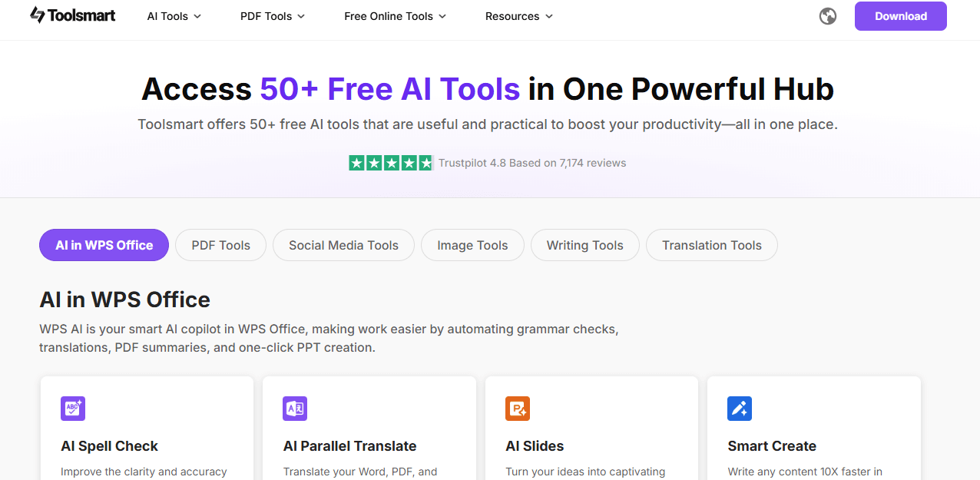
Task: Click the Toolsmart logo
Action: pyautogui.click(x=73, y=15)
